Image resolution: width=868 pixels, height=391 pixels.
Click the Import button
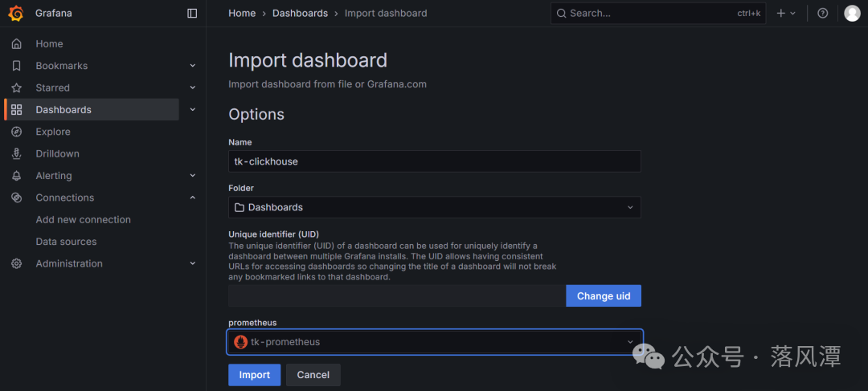pyautogui.click(x=255, y=375)
